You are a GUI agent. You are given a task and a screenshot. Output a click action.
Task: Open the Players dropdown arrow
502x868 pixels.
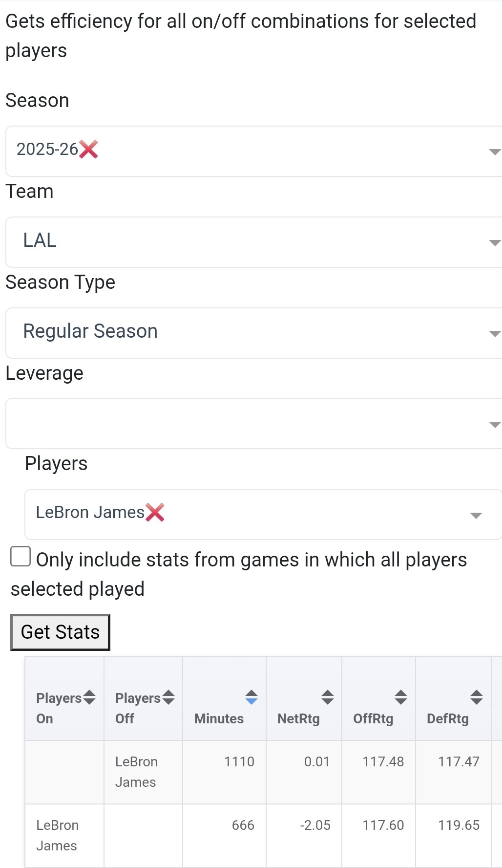click(476, 516)
